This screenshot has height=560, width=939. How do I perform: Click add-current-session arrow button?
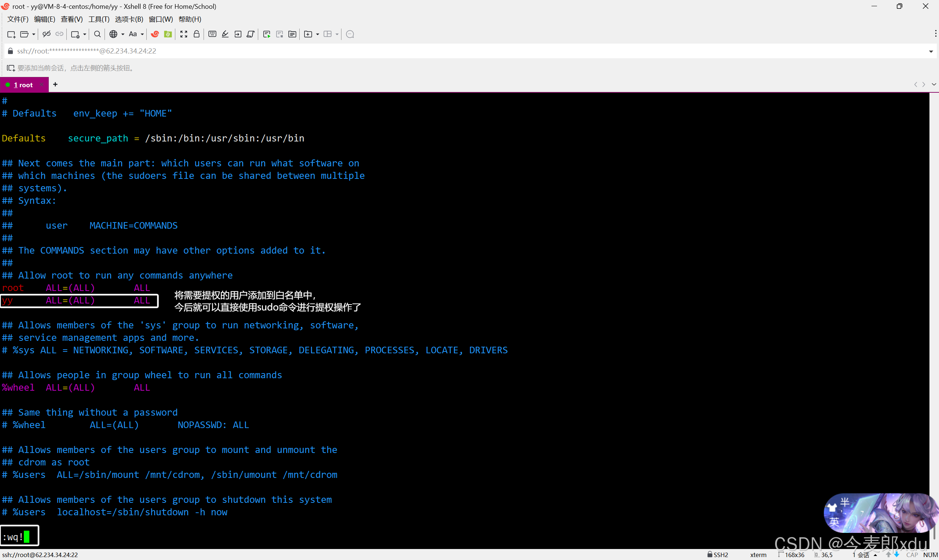click(11, 68)
